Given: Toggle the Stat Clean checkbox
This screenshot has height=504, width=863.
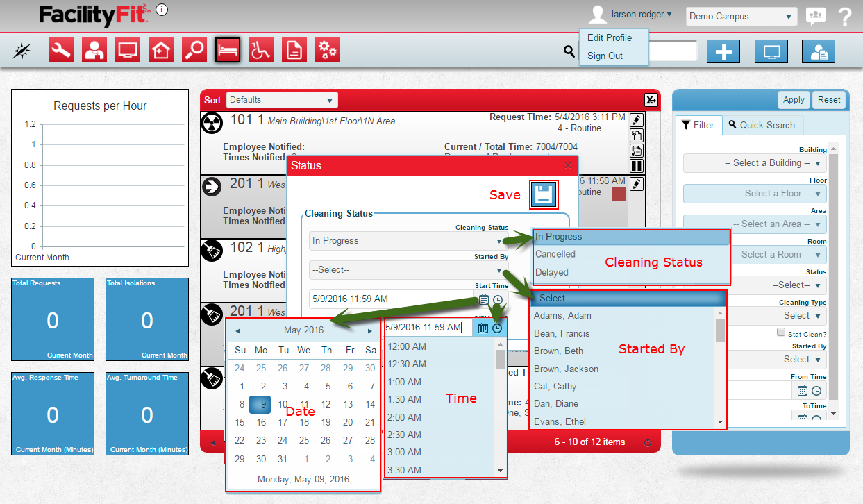Looking at the screenshot, I should 781,333.
